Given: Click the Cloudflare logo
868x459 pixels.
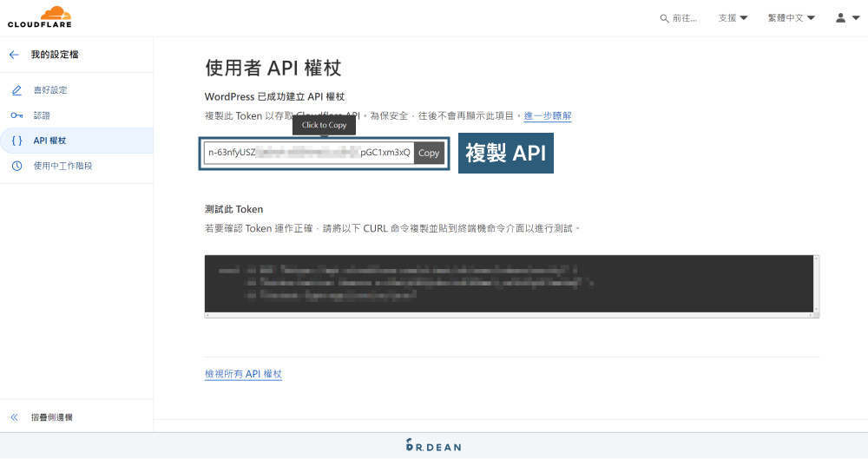Looking at the screenshot, I should click(39, 17).
